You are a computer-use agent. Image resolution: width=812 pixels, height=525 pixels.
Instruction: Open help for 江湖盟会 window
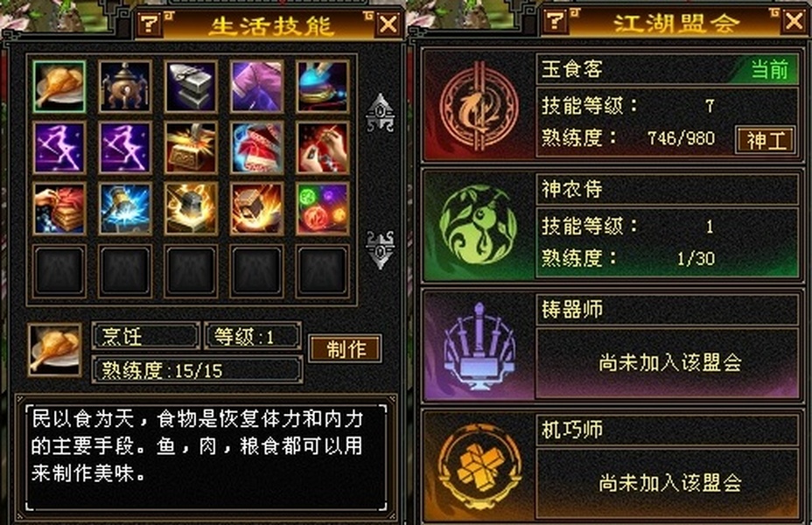(556, 21)
